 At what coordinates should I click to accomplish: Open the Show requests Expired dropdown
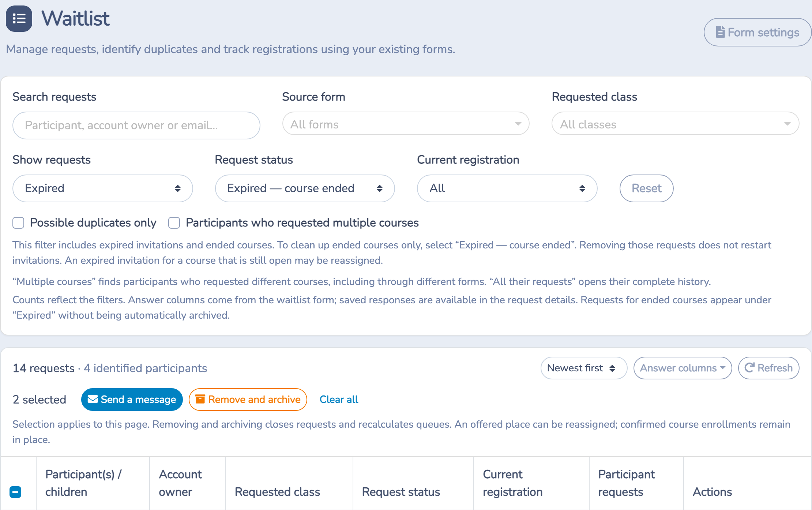(103, 188)
